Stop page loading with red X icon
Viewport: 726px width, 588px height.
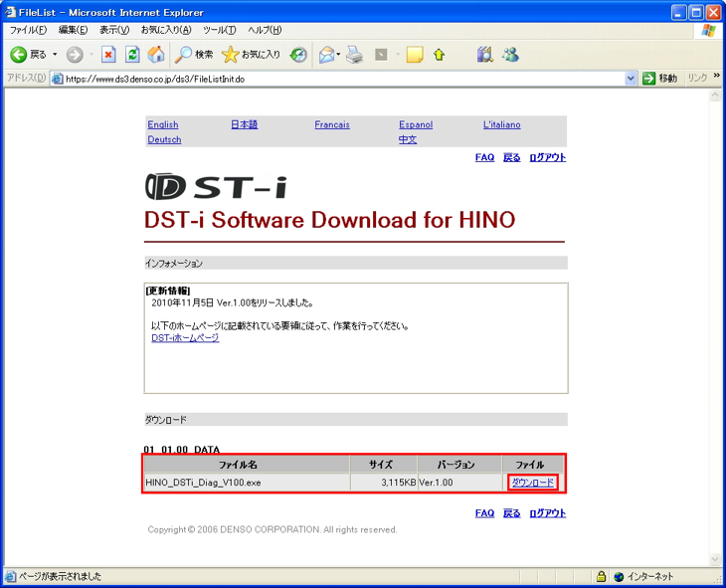click(x=108, y=55)
